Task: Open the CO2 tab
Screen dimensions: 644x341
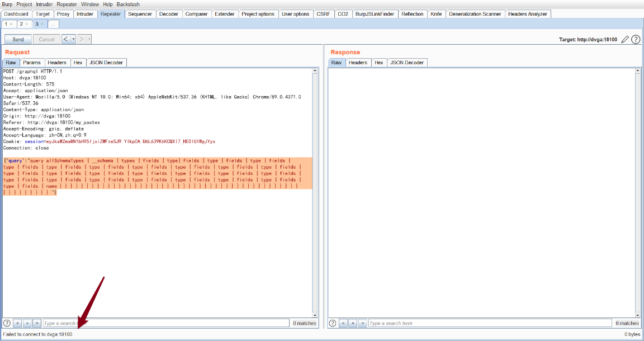Action: coord(343,14)
